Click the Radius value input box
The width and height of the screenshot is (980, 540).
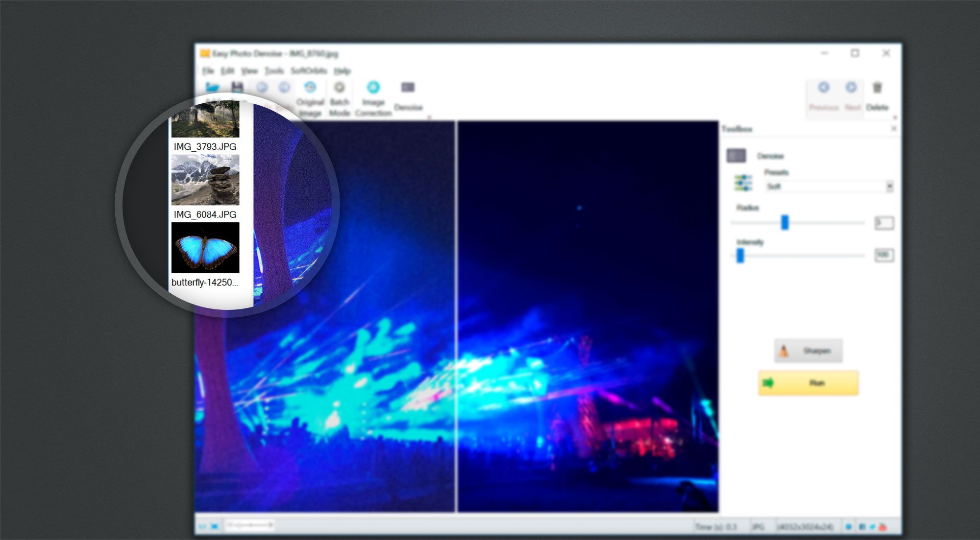pos(884,223)
